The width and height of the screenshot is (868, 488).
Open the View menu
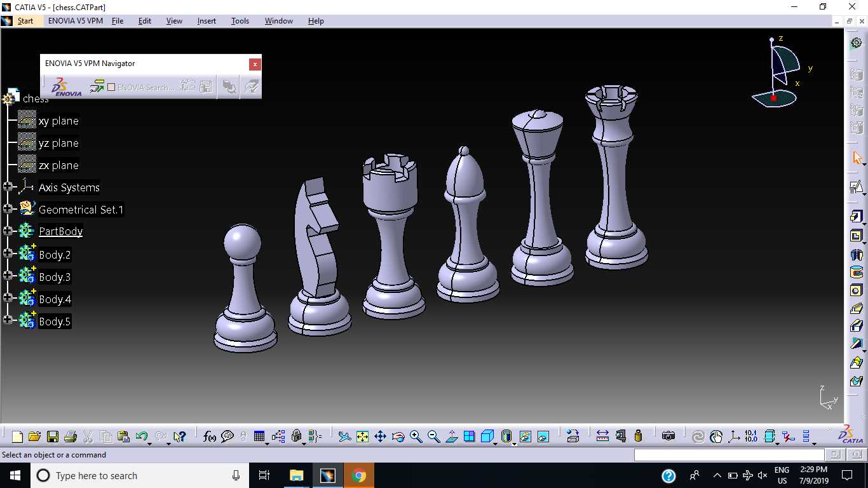tap(174, 21)
